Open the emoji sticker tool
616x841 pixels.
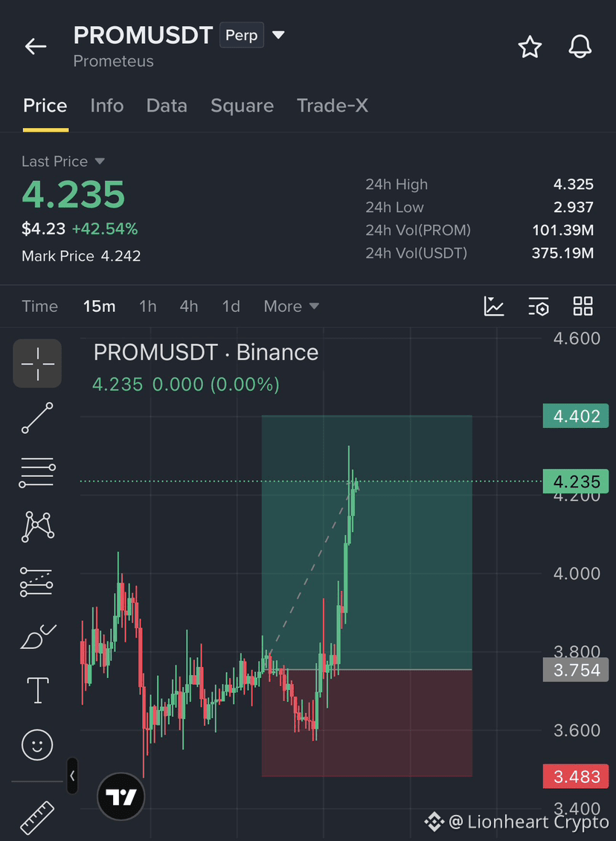(x=37, y=745)
